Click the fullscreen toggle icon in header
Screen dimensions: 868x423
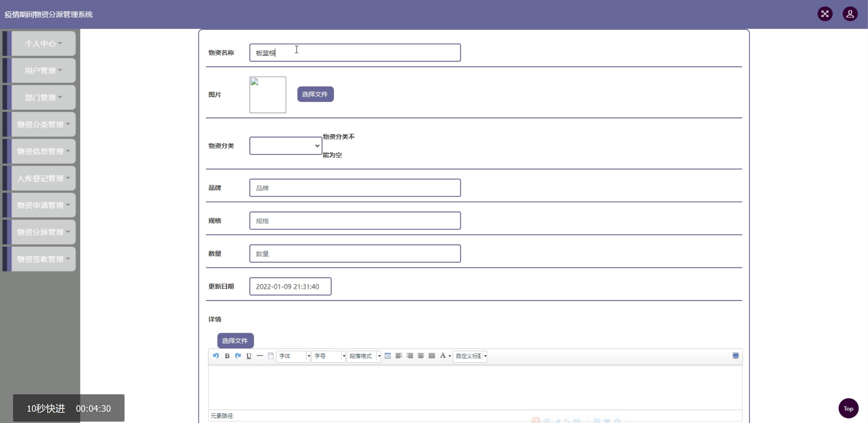click(825, 14)
